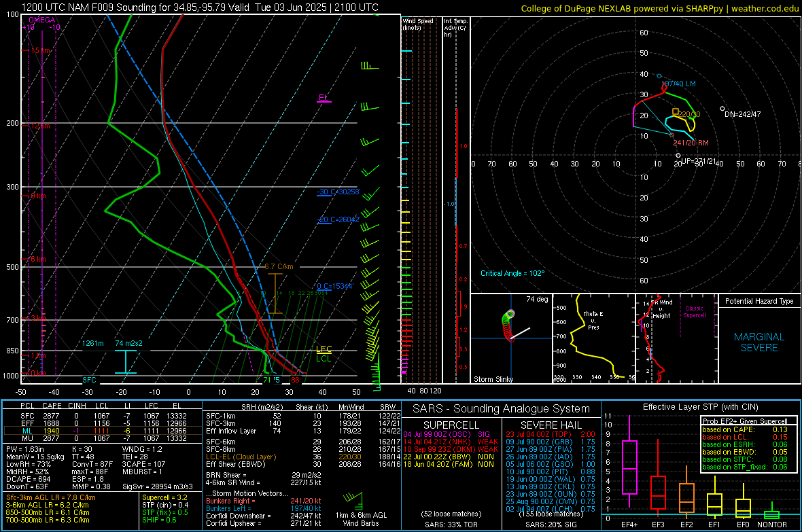
Task: Click the 'Theta-E v. Pres' plot label
Action: (593, 320)
